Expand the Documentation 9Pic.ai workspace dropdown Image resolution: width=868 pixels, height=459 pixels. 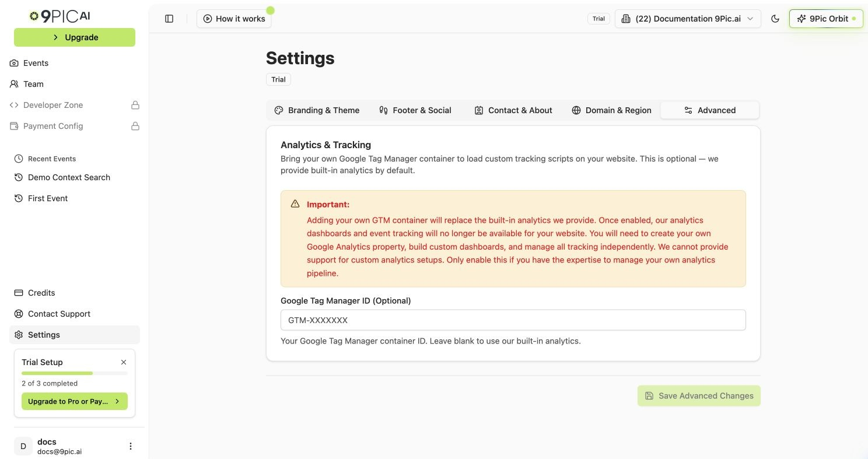pyautogui.click(x=688, y=19)
